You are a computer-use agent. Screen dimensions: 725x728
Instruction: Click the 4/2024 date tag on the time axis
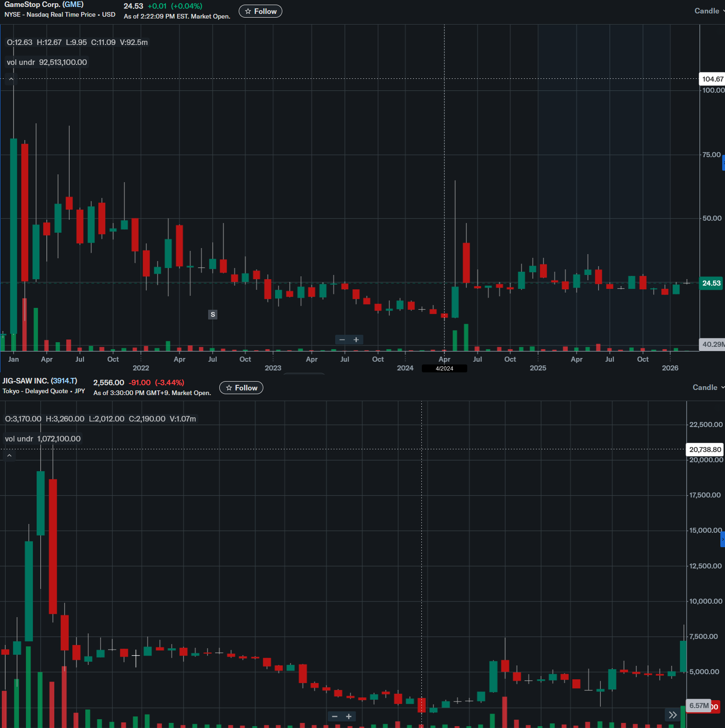tap(445, 369)
